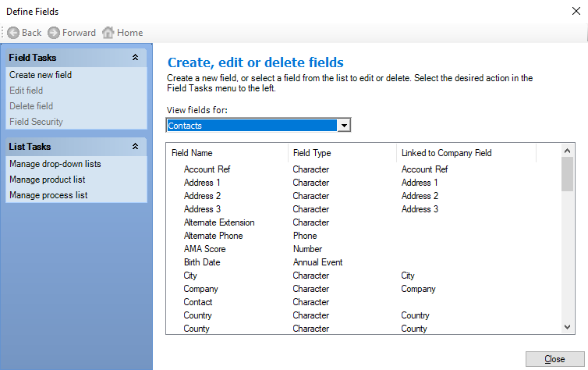588x370 pixels.
Task: Click the scrollbar down arrow
Action: click(567, 327)
